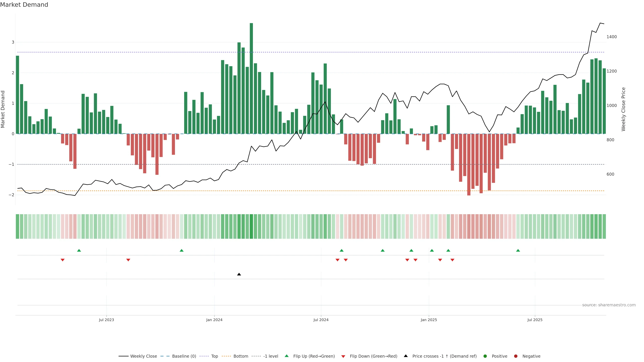Viewport: 644px width, 362px height.
Task: Toggle the Weekly Close legend entry
Action: (144, 356)
